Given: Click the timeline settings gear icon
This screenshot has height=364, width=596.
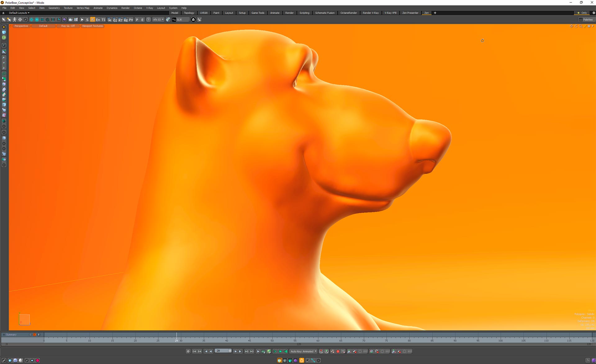Looking at the screenshot, I should [188, 351].
